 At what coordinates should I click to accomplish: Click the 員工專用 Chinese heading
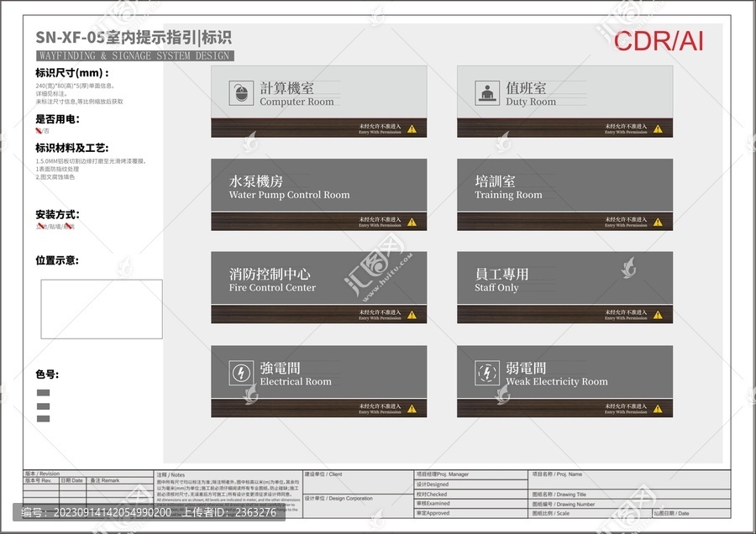[x=502, y=275]
